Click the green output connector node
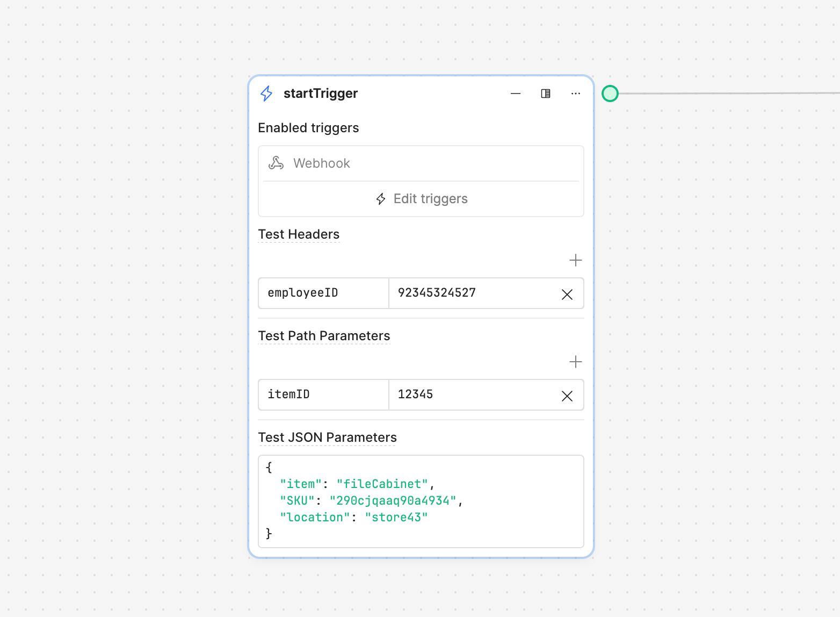840x617 pixels. tap(610, 94)
